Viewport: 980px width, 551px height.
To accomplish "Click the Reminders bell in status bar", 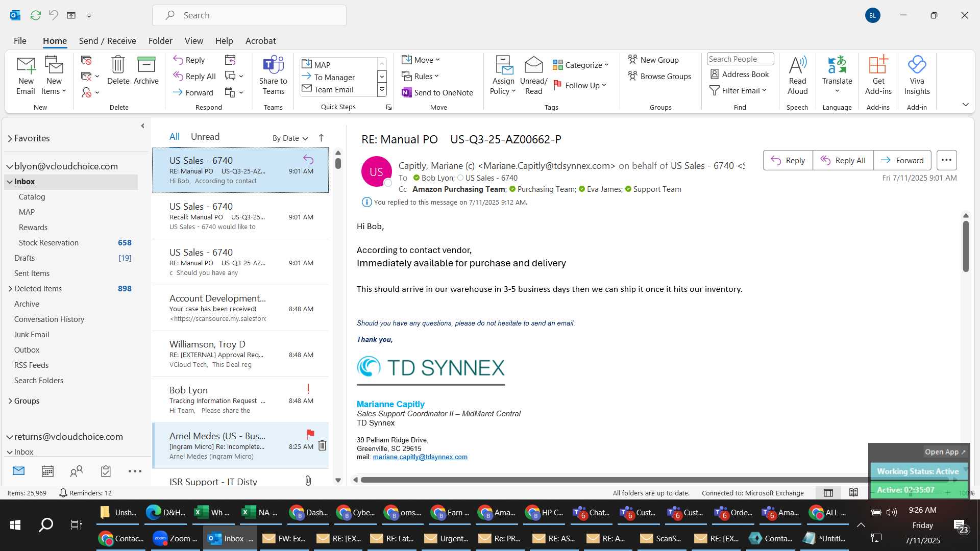I will (63, 493).
